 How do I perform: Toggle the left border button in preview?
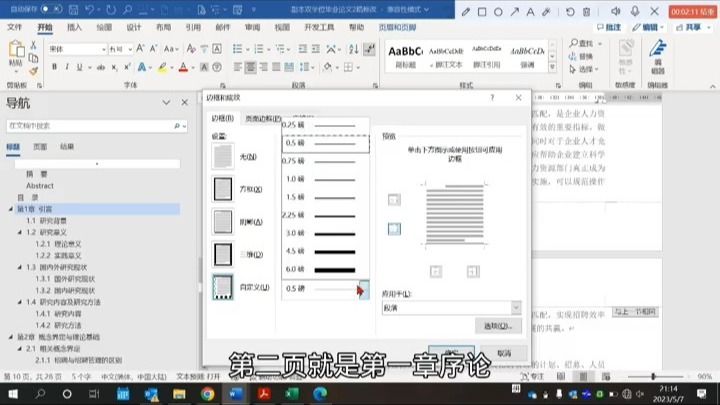point(436,271)
